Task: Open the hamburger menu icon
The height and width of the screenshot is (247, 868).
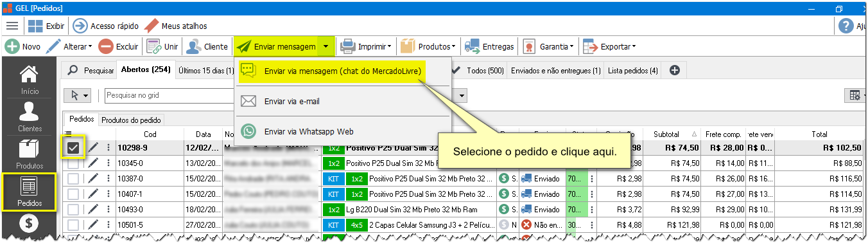Action: point(12,26)
